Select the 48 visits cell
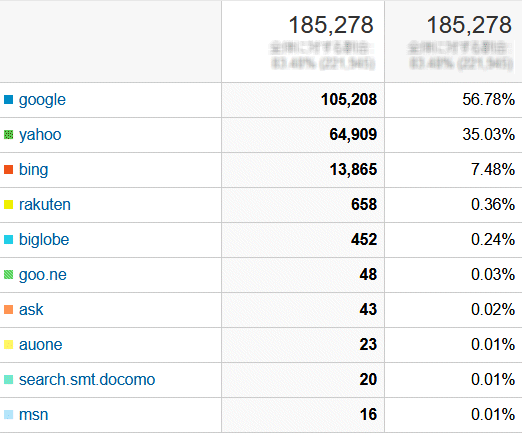This screenshot has height=434, width=522. tap(303, 275)
